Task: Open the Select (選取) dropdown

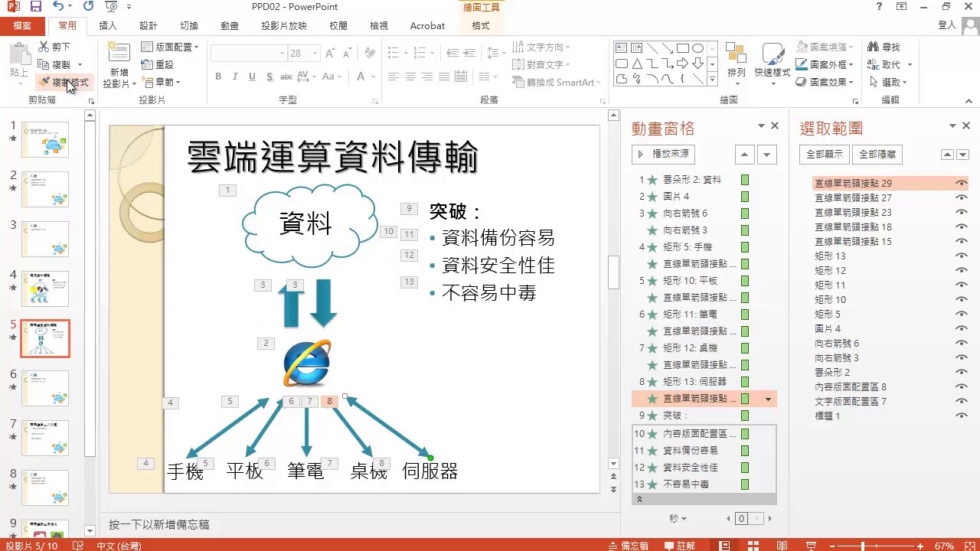Action: tap(888, 82)
